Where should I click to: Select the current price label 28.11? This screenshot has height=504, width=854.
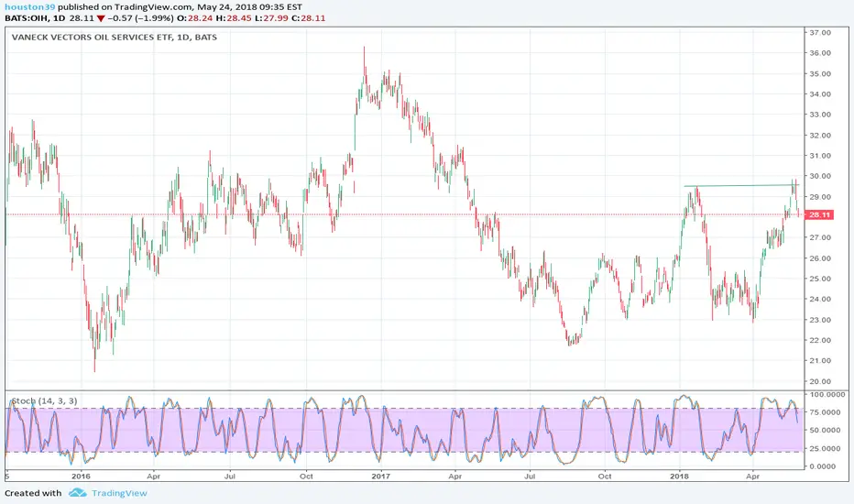(x=819, y=214)
